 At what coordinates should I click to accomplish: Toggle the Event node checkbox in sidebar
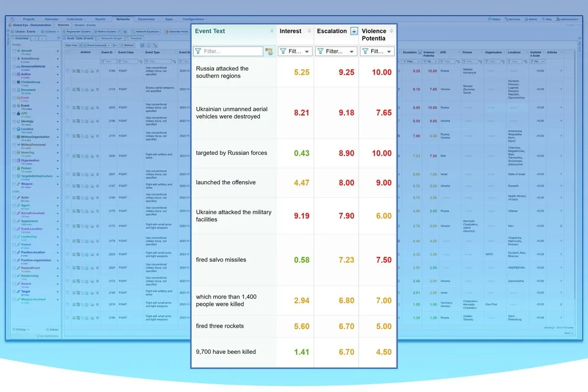pyautogui.click(x=14, y=106)
